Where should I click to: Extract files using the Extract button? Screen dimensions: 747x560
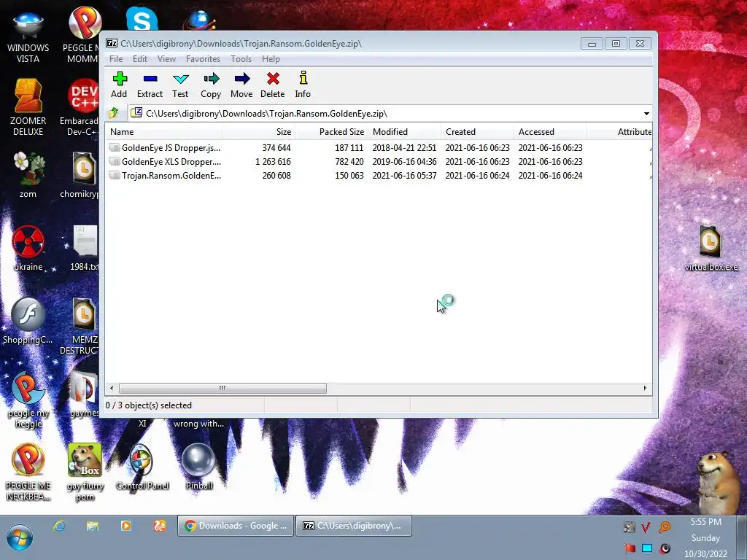tap(150, 85)
